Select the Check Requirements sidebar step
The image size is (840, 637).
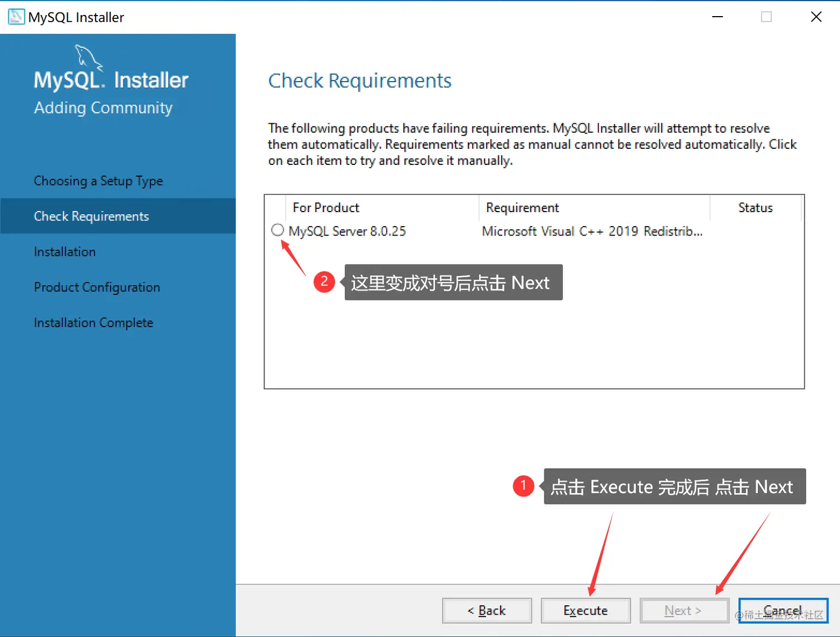click(x=118, y=216)
